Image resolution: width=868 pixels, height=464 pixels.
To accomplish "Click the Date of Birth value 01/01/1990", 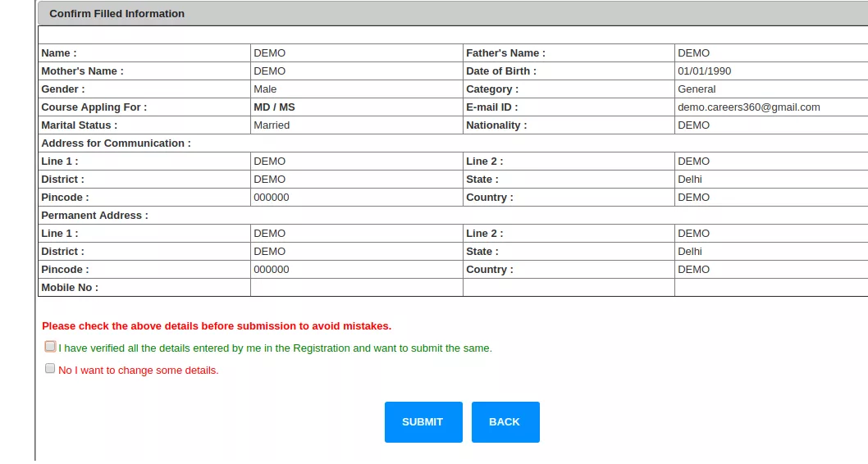I will 704,71.
